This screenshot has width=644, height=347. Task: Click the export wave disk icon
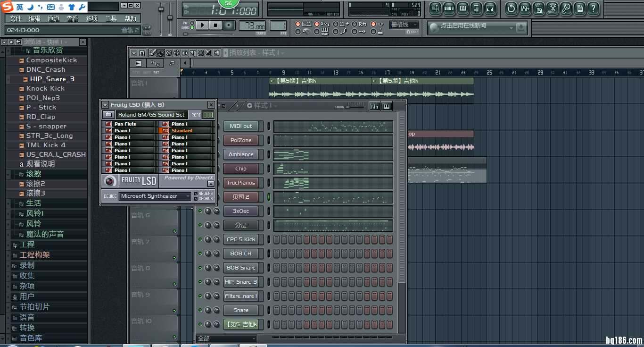point(538,8)
